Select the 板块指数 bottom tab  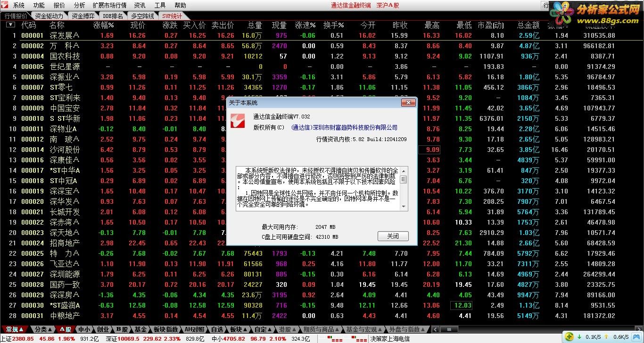click(x=166, y=329)
